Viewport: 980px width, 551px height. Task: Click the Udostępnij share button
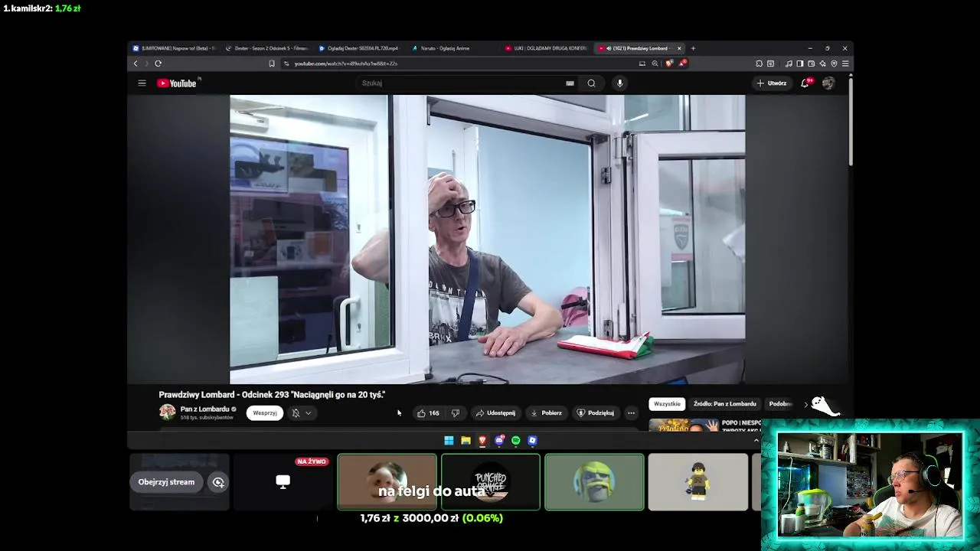pyautogui.click(x=495, y=412)
